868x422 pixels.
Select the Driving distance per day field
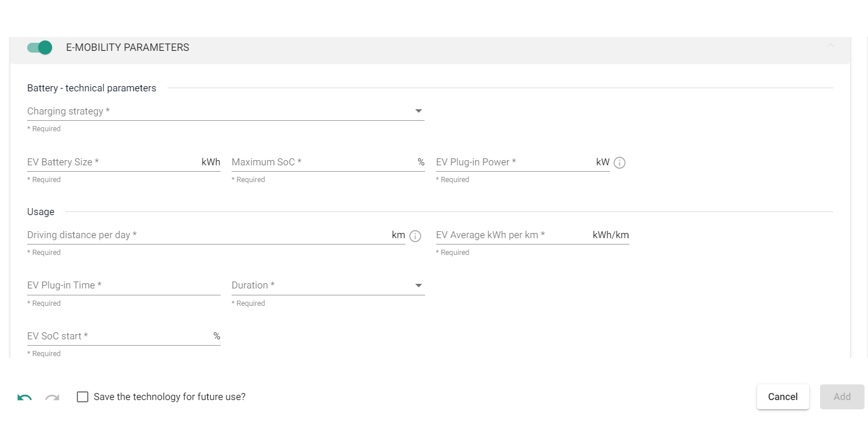point(208,235)
